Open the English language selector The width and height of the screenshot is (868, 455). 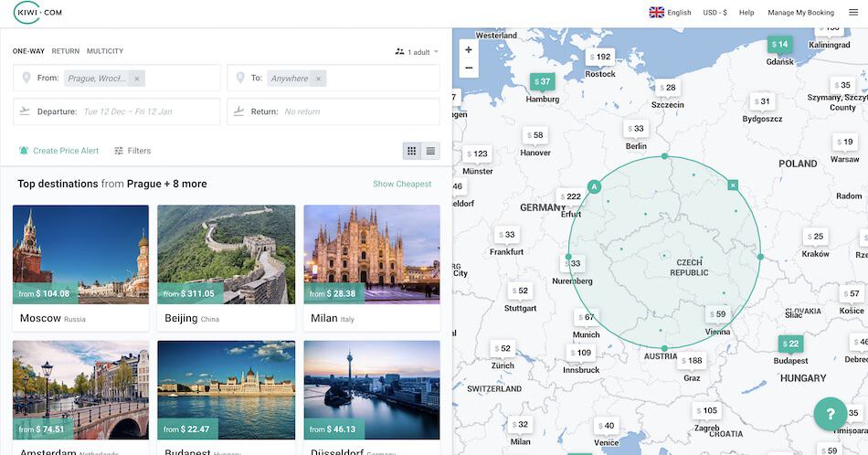click(x=671, y=12)
